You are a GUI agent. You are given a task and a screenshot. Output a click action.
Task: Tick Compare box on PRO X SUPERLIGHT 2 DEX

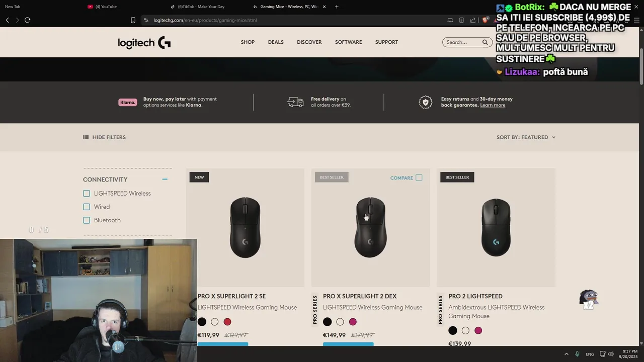pos(419,177)
